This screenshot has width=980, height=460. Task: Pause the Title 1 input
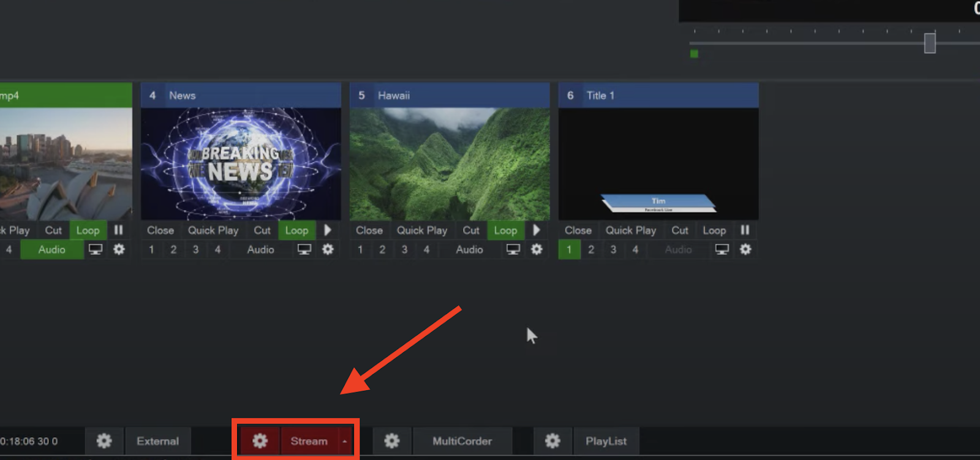coord(745,230)
